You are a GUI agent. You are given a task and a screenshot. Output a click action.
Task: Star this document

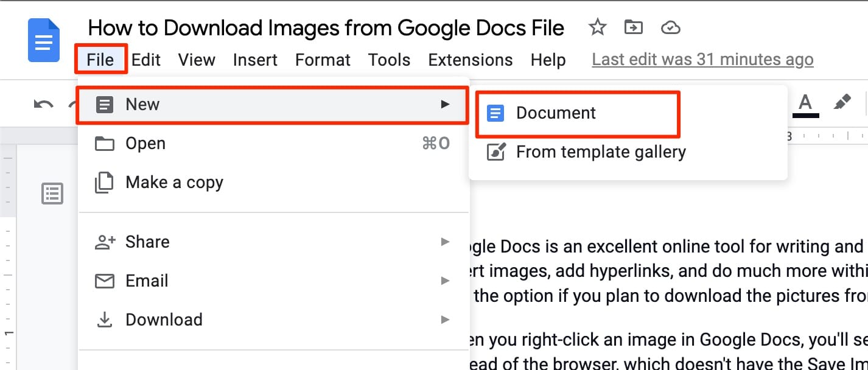[597, 27]
